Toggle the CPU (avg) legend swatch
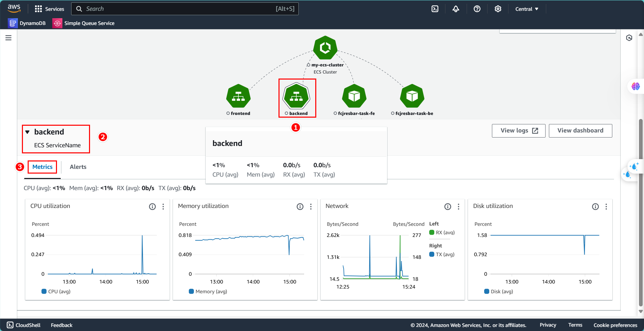 pyautogui.click(x=44, y=291)
